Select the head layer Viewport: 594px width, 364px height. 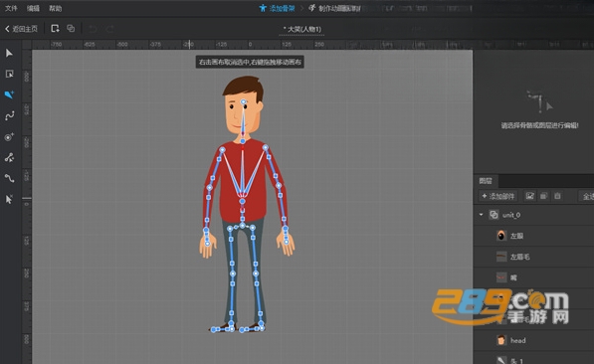[x=533, y=340]
